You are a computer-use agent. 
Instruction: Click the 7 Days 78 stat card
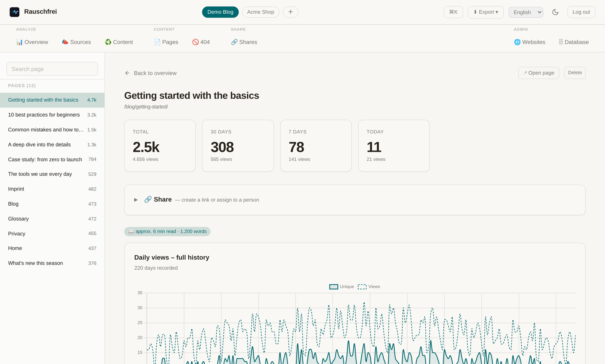pos(316,146)
